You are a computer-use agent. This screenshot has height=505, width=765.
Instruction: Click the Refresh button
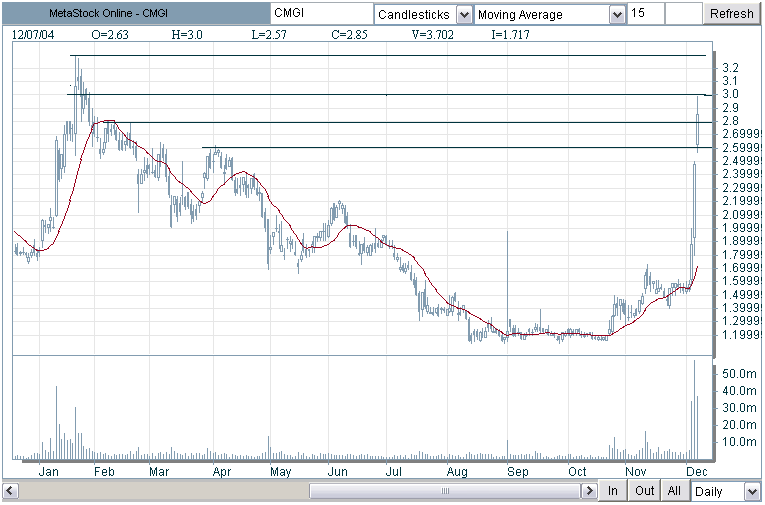[x=731, y=14]
